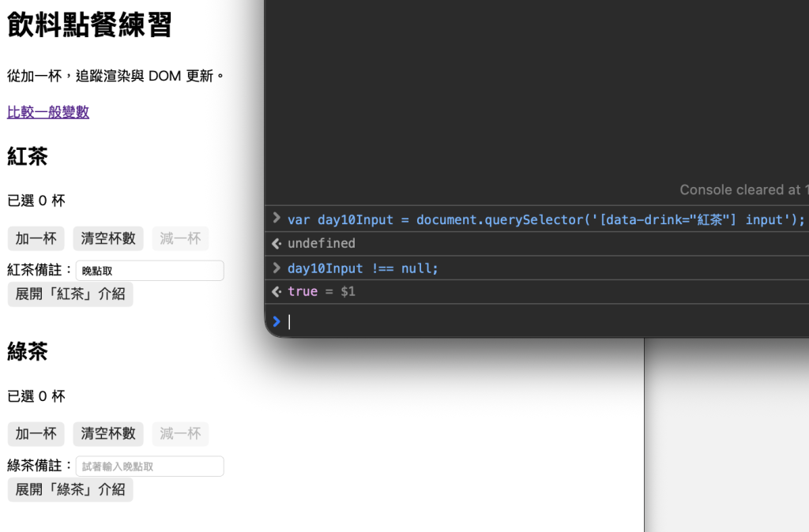
Task: Click 加一杯 button under 紅茶
Action: tap(36, 238)
